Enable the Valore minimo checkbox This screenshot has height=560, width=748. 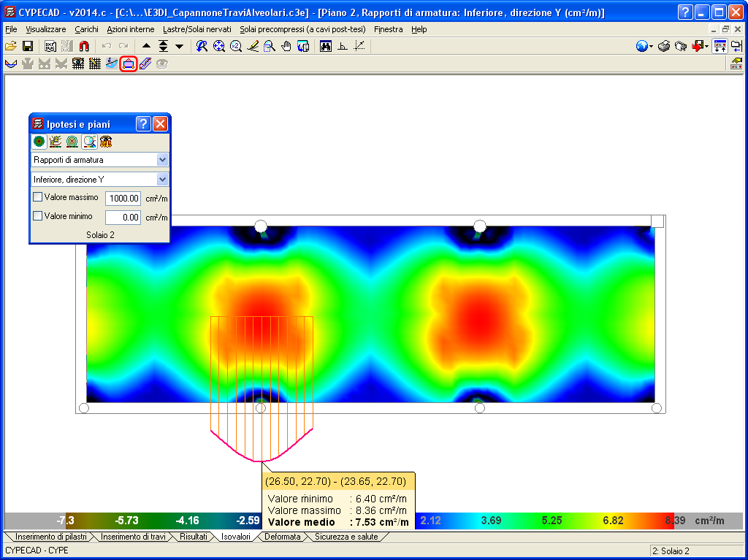pyautogui.click(x=38, y=215)
